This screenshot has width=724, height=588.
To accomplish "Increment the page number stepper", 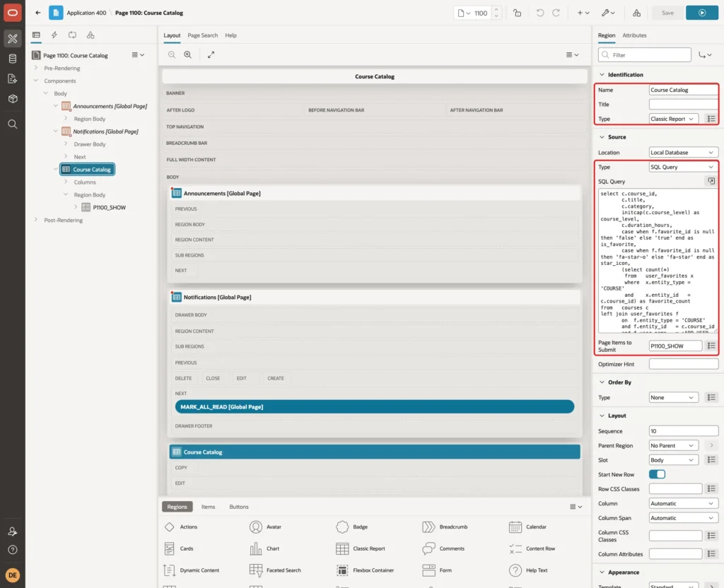I will (496, 10).
